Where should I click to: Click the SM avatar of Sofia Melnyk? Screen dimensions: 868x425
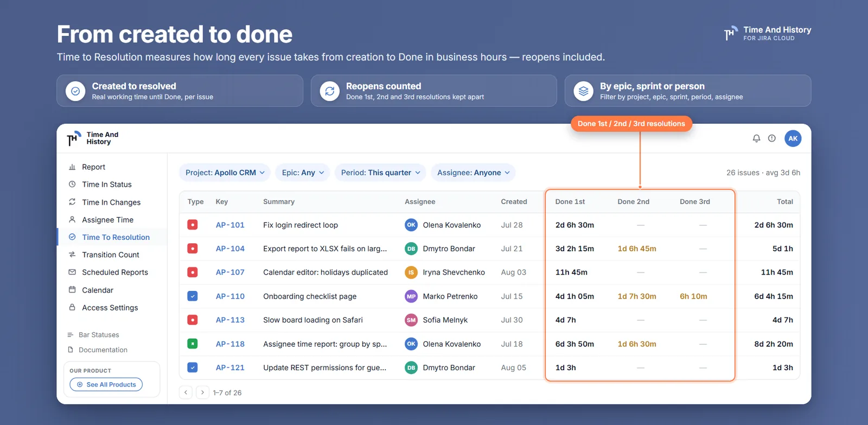click(411, 320)
